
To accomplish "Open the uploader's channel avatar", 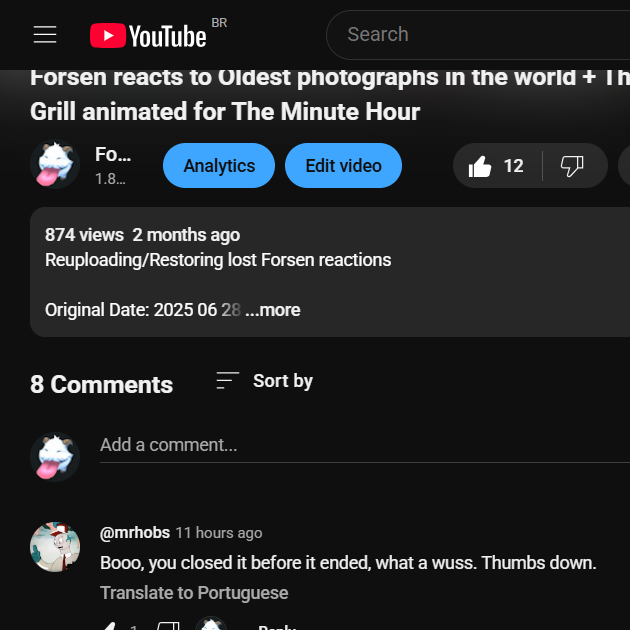I will (x=55, y=164).
